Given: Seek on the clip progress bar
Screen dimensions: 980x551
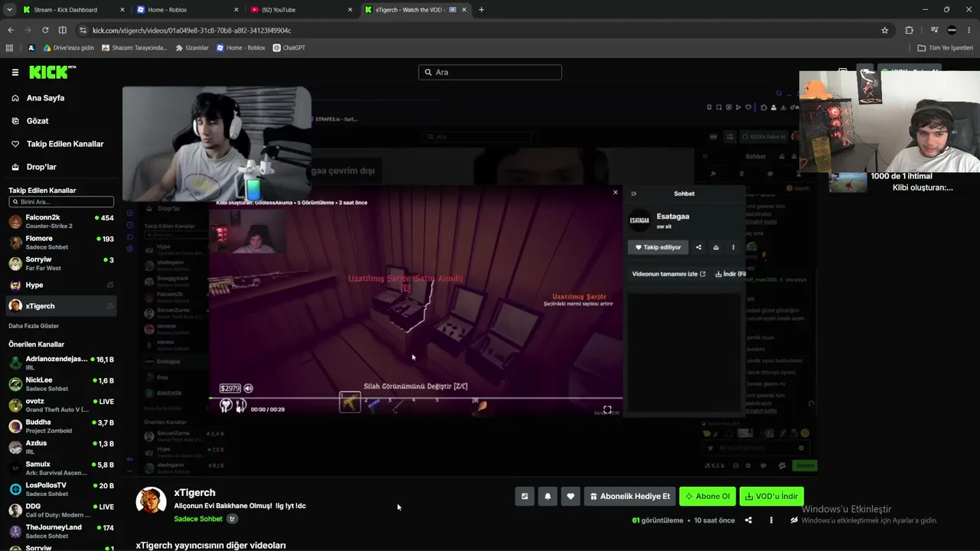Looking at the screenshot, I should click(x=416, y=398).
